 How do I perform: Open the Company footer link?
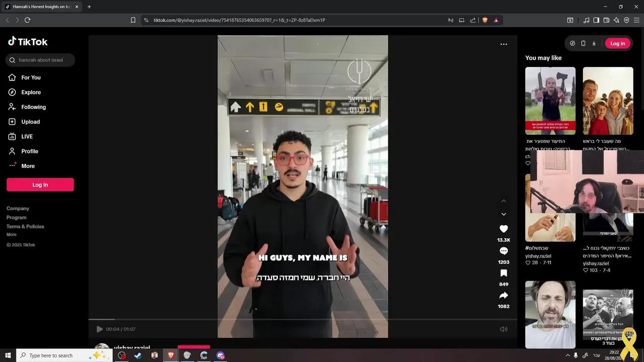pos(18,208)
